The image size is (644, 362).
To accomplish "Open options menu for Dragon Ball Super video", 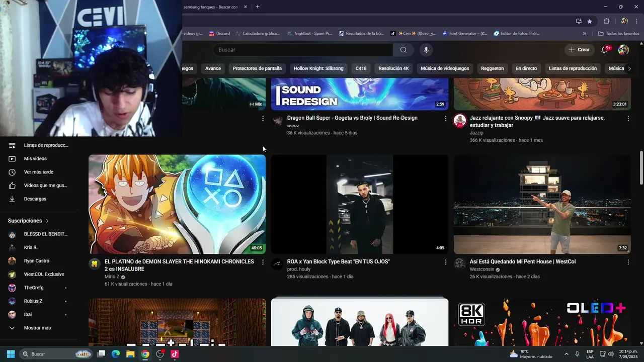I will [445, 118].
